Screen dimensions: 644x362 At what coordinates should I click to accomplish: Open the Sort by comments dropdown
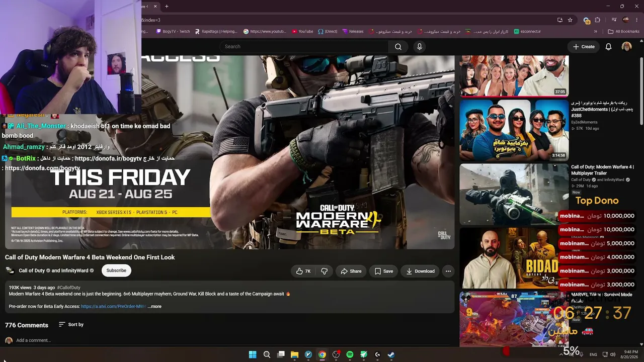pyautogui.click(x=71, y=325)
